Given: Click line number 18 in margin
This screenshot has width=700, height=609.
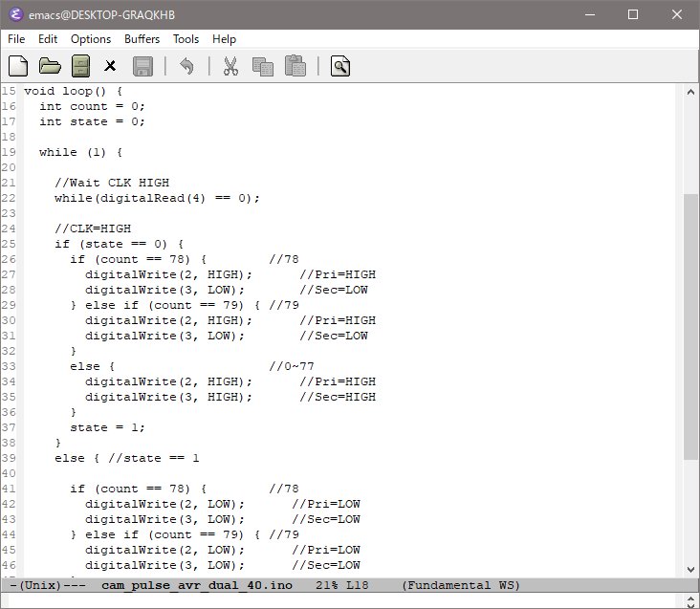Looking at the screenshot, I should (x=9, y=137).
